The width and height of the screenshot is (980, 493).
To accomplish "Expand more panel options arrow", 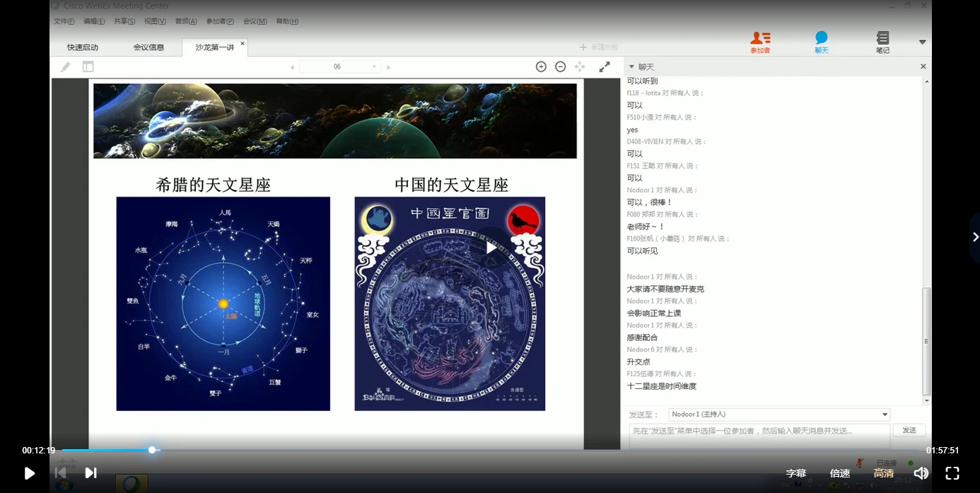I will pos(922,42).
